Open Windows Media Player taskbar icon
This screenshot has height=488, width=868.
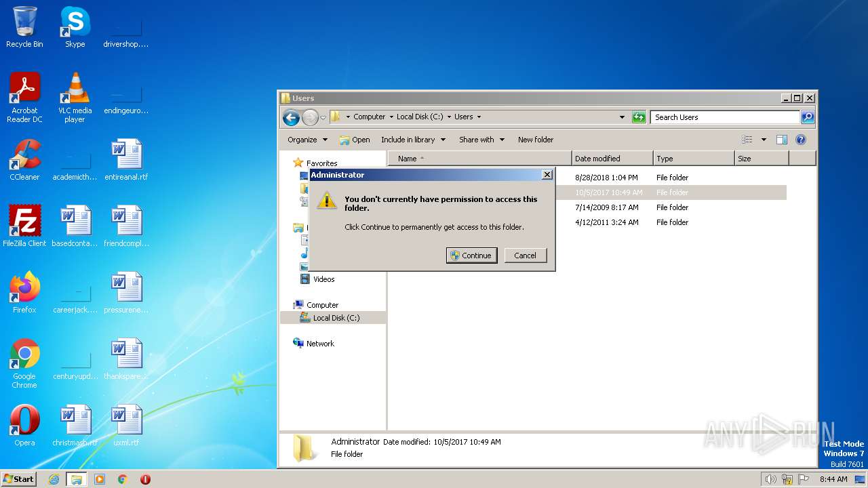pos(100,479)
